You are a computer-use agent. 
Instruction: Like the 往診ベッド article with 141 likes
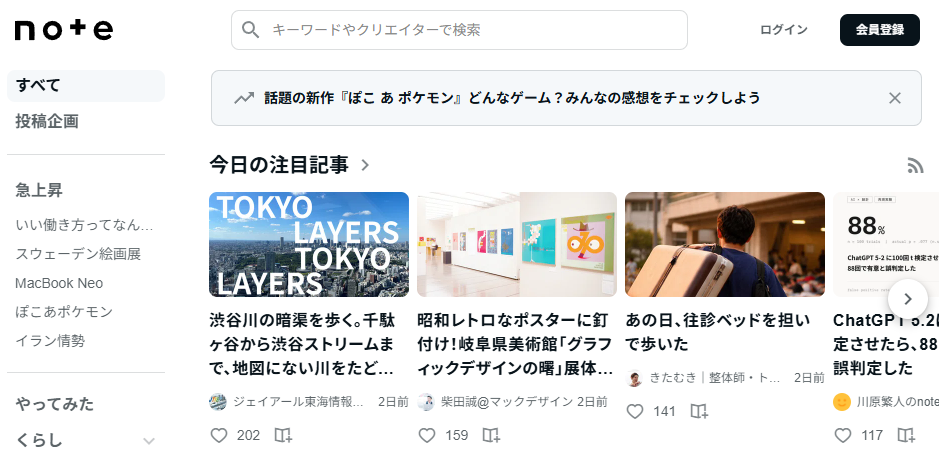tap(635, 411)
